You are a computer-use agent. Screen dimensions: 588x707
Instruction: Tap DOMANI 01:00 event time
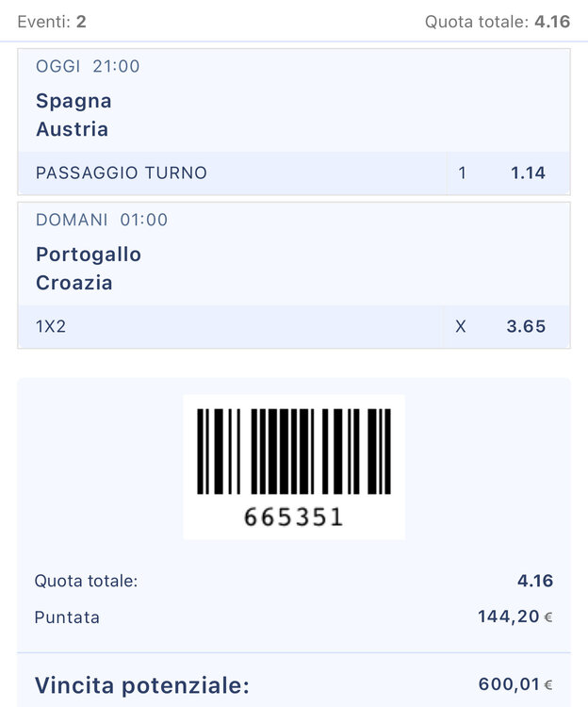(102, 220)
